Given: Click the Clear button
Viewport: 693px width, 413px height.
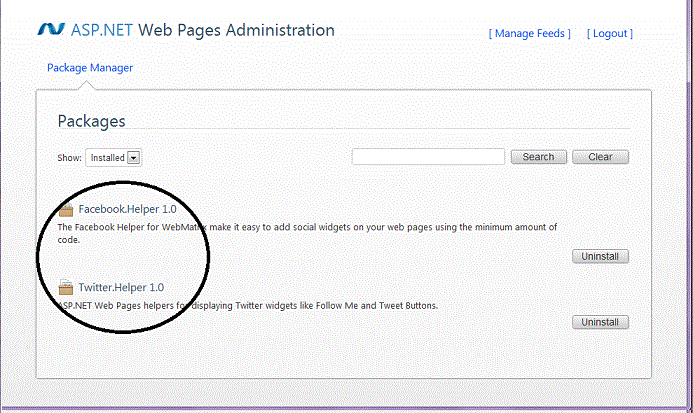Looking at the screenshot, I should point(600,157).
